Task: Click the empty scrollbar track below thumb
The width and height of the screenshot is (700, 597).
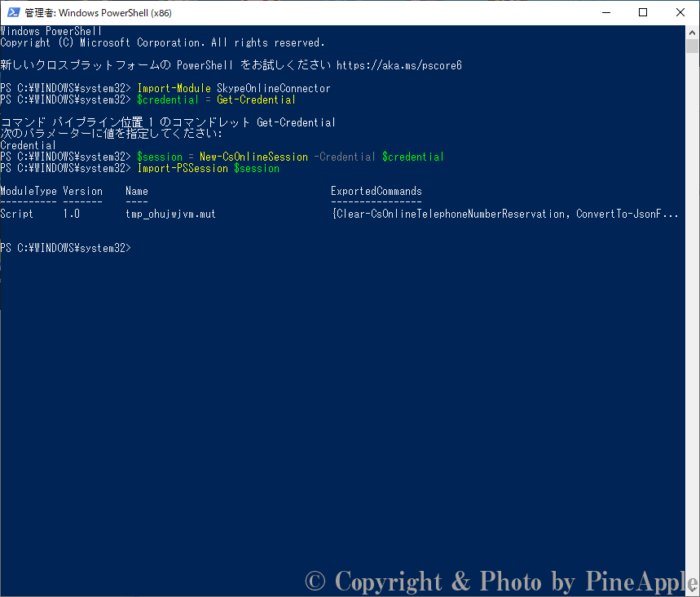Action: pyautogui.click(x=692, y=326)
